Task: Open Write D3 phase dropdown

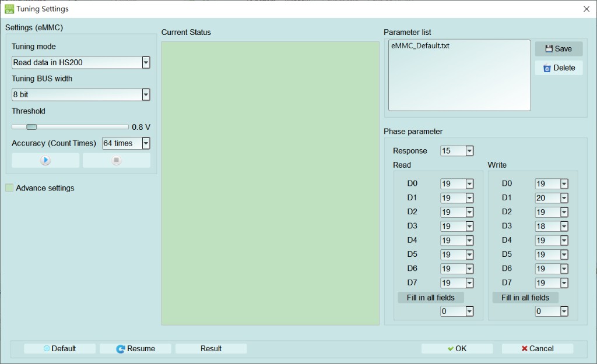Action: click(x=564, y=227)
